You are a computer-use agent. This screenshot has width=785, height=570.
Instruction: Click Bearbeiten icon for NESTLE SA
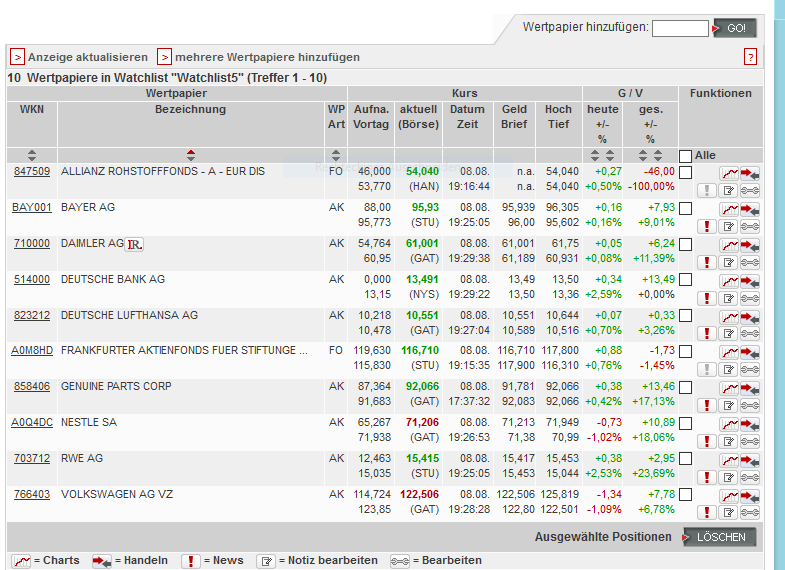(750, 441)
